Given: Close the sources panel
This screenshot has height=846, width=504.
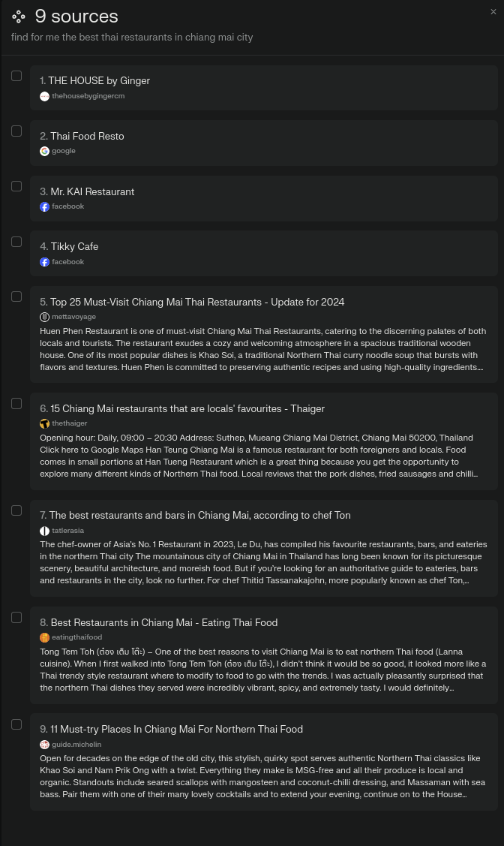Looking at the screenshot, I should coord(493,11).
